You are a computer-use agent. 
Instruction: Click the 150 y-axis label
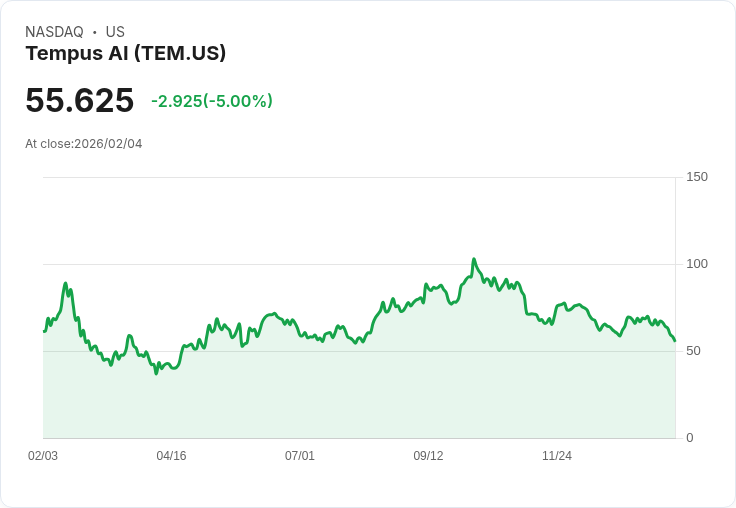click(697, 177)
